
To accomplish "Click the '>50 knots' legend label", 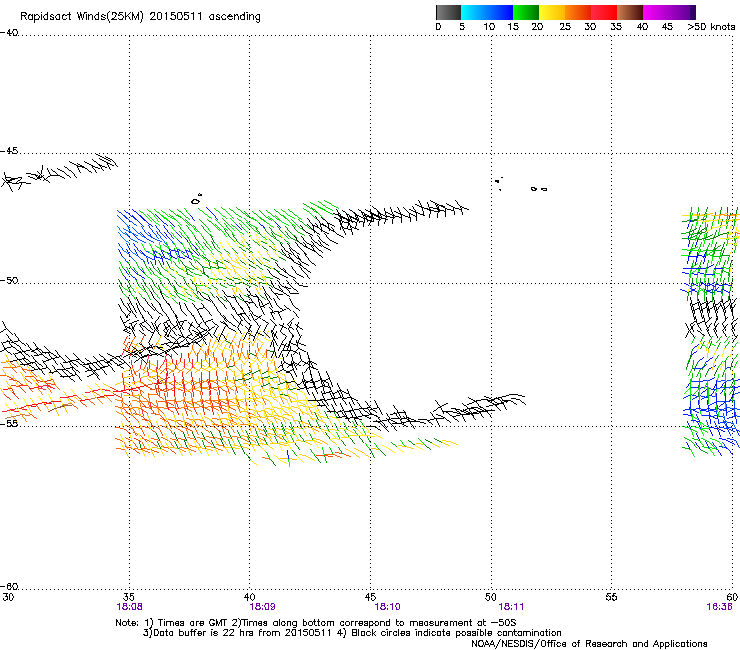I will pyautogui.click(x=711, y=27).
